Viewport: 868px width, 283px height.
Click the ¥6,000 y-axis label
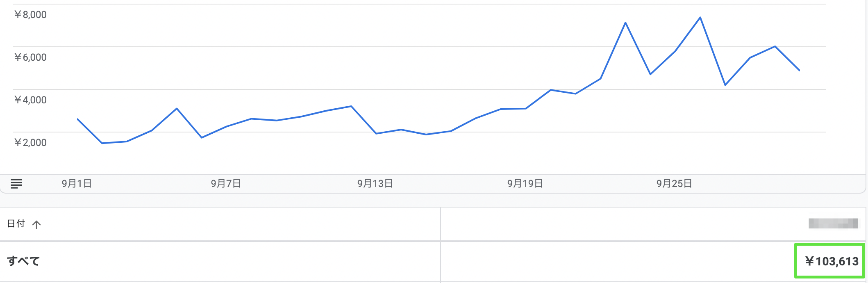30,57
